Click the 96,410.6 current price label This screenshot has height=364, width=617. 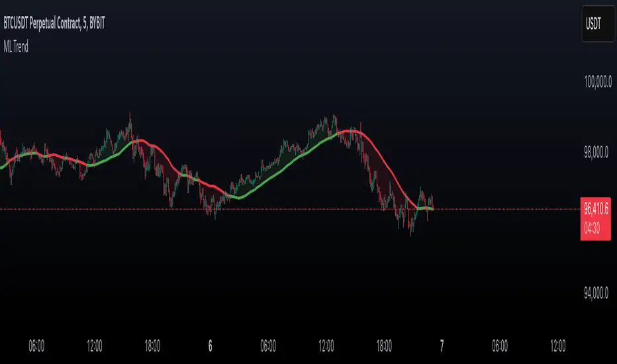(x=596, y=208)
